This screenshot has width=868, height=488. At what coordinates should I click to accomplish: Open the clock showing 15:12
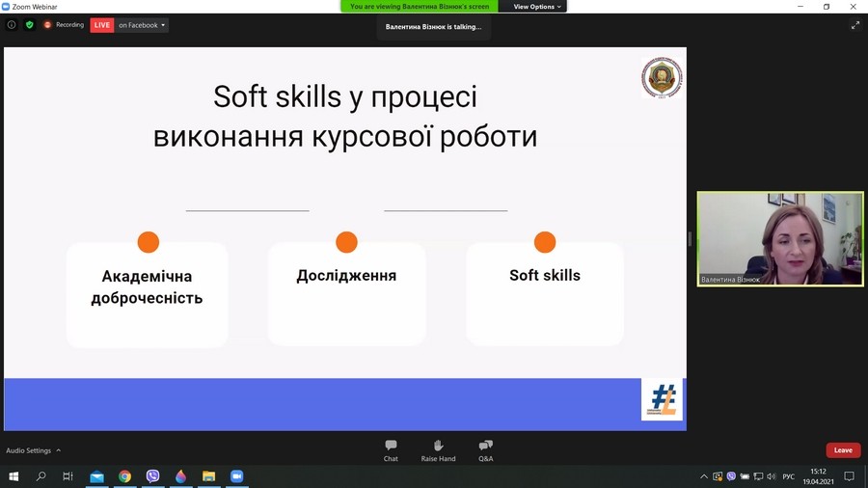(818, 476)
